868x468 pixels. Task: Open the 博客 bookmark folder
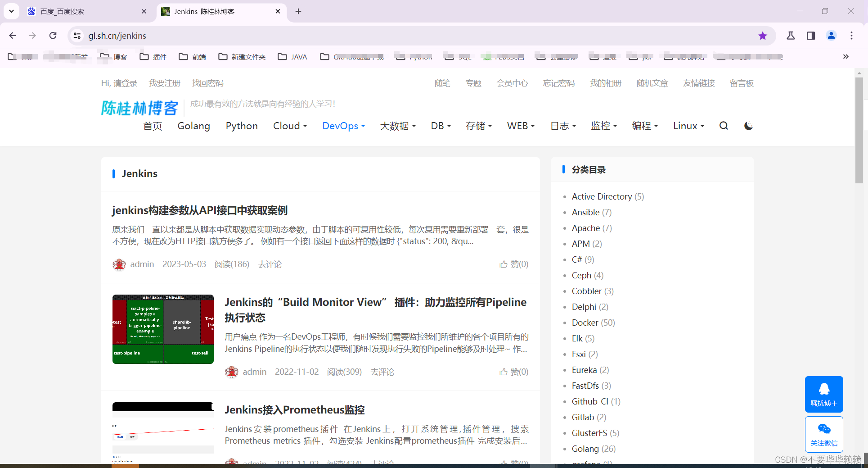[113, 57]
